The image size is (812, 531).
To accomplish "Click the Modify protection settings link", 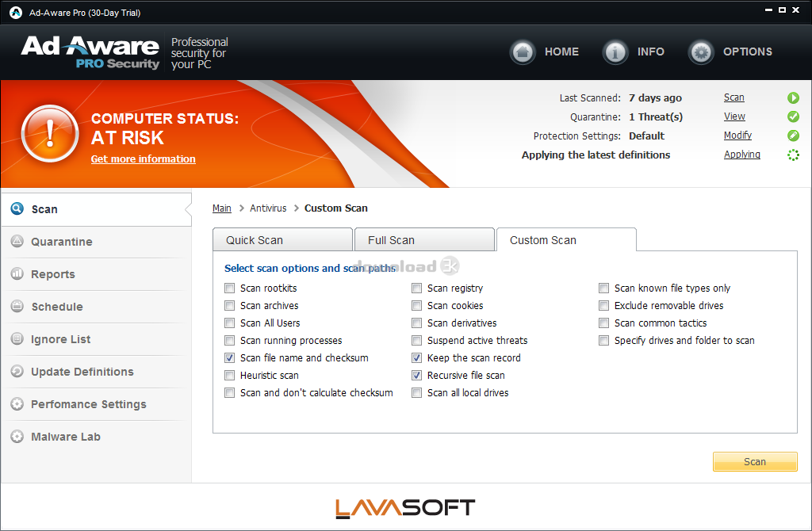I will pyautogui.click(x=737, y=135).
